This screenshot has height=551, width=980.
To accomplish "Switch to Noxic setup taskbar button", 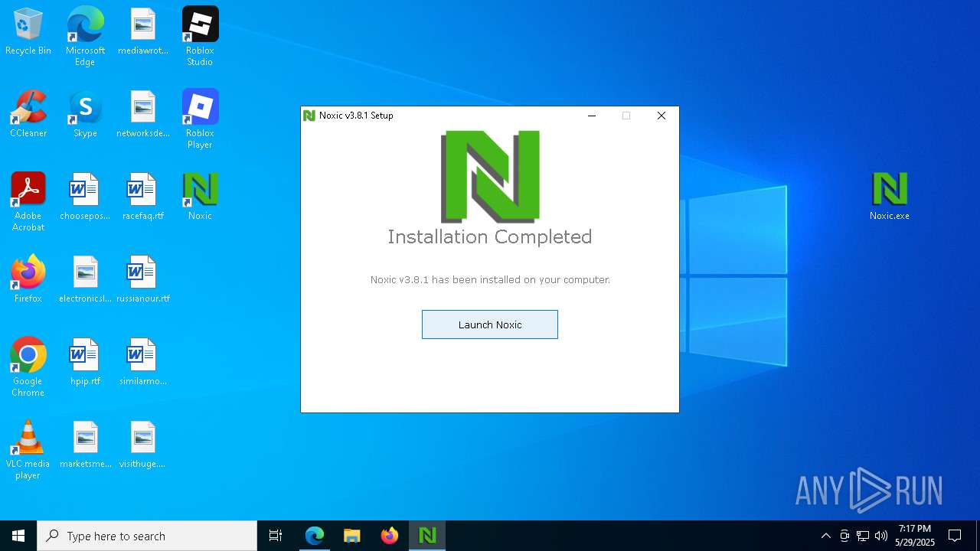I will 427,536.
